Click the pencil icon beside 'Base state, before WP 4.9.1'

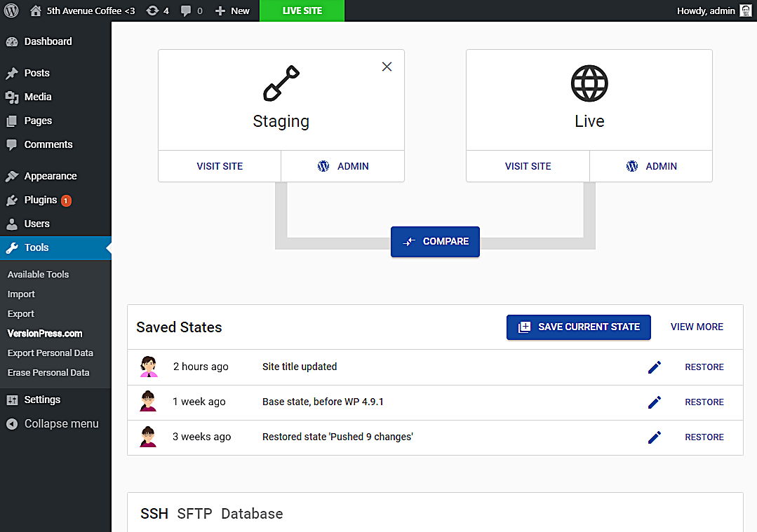[x=654, y=402]
